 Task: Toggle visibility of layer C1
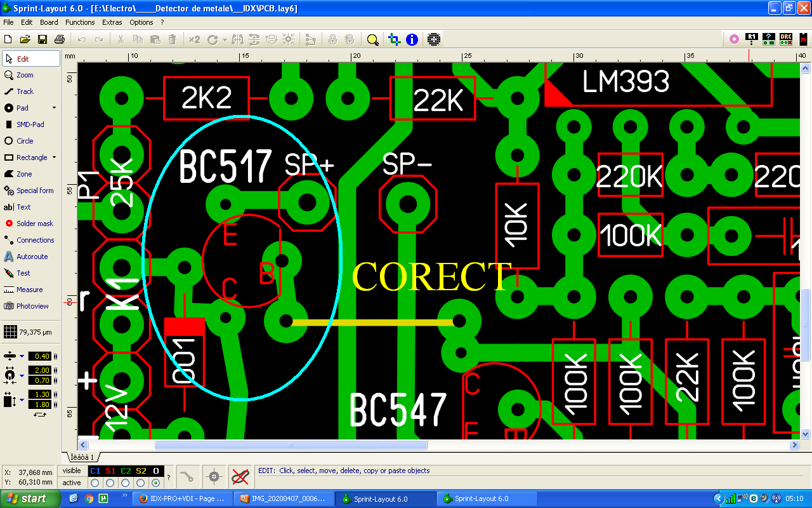(95, 471)
